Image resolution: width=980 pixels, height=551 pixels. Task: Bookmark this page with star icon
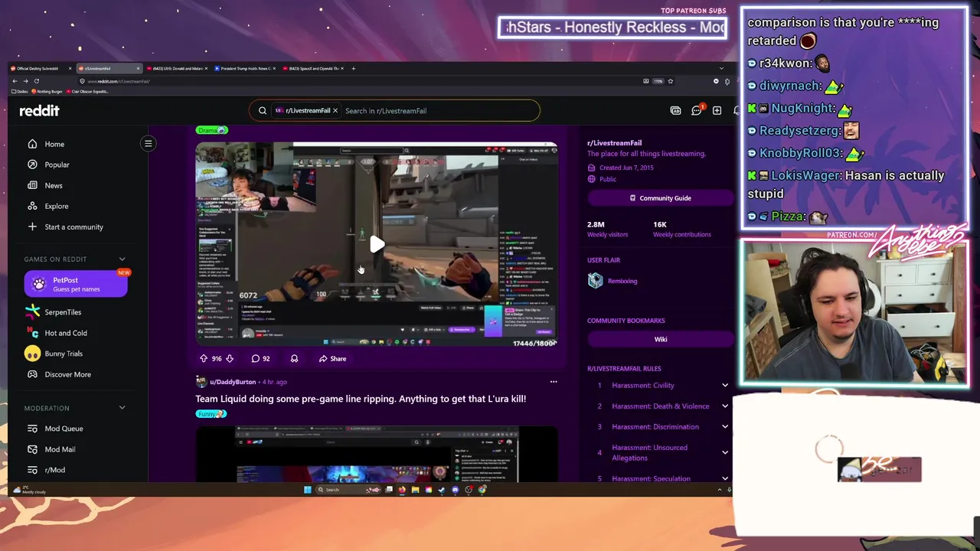click(670, 81)
